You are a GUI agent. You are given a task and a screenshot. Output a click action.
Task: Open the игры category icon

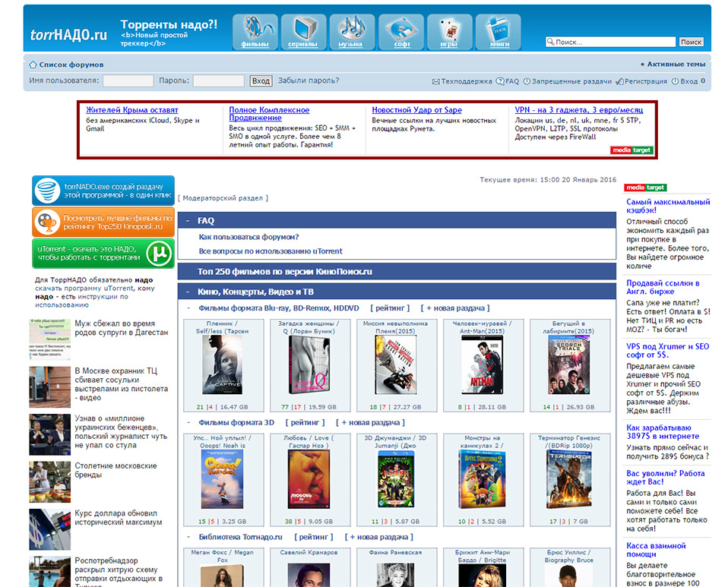[x=449, y=32]
